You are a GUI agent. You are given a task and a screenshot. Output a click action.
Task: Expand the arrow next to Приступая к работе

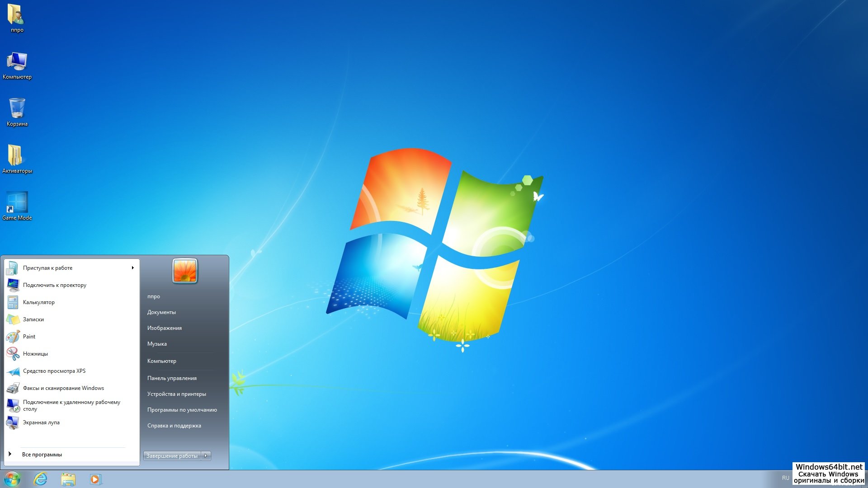(132, 268)
